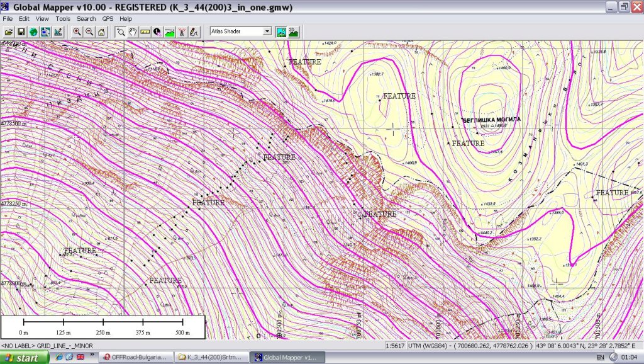Image resolution: width=644 pixels, height=364 pixels.
Task: Expand the Atlas Shader dropdown
Action: 267,31
